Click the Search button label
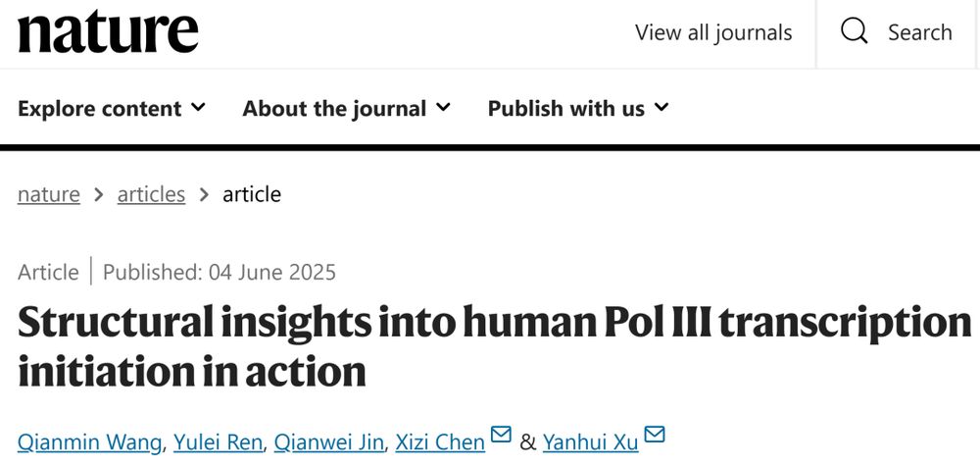This screenshot has width=980, height=466. click(919, 32)
